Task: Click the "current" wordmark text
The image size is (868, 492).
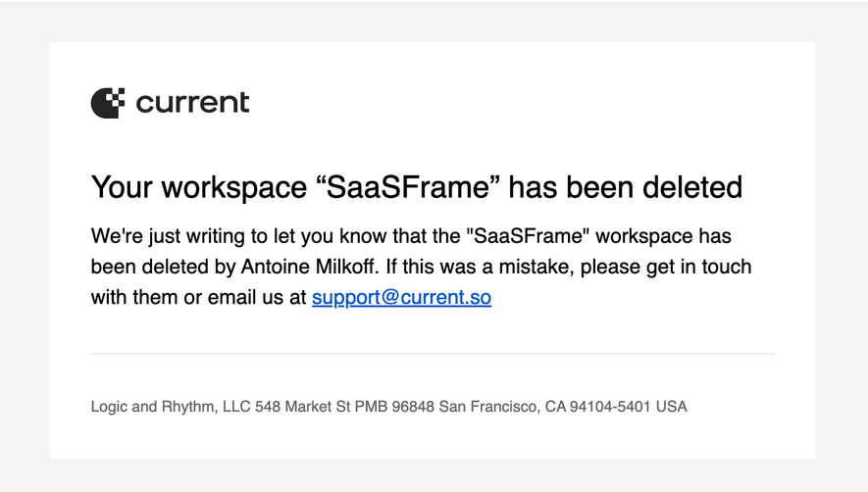Action: tap(192, 103)
